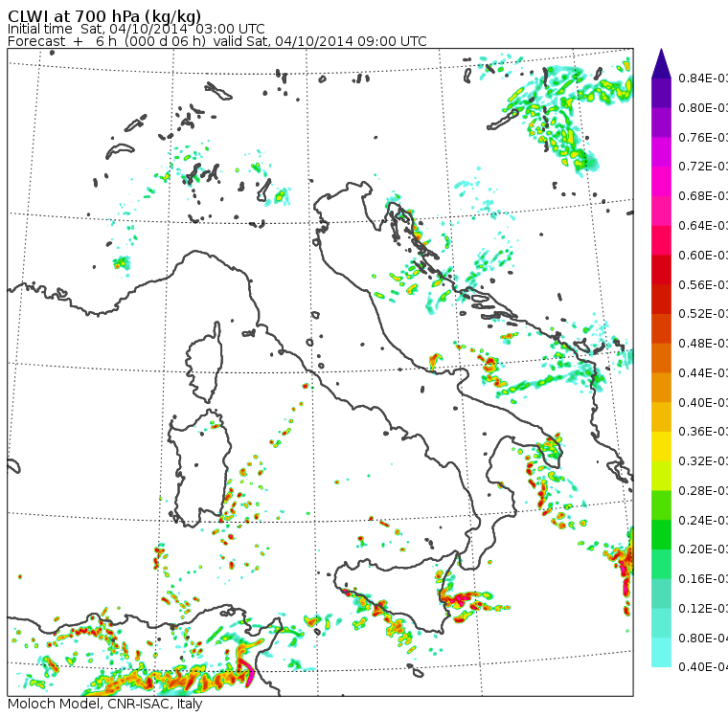This screenshot has width=728, height=717.
Task: Click the 0.28E-03 colorbar label
Action: (703, 490)
